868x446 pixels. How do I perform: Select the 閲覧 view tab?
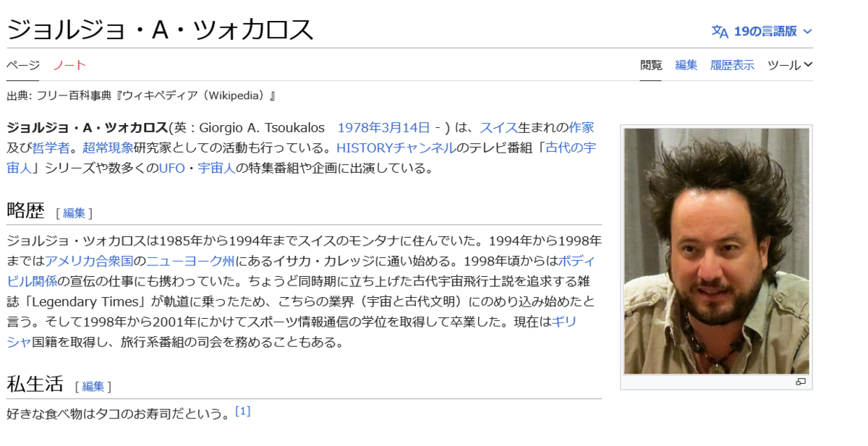(651, 65)
